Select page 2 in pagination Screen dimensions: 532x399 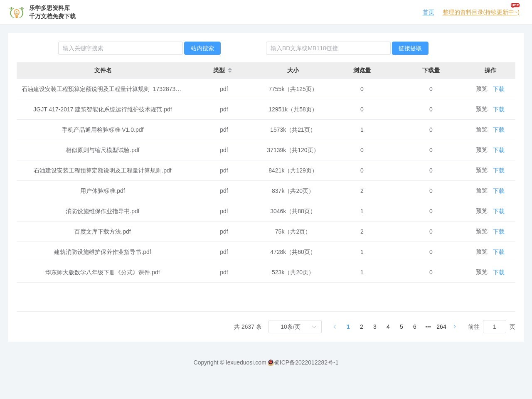(x=362, y=327)
